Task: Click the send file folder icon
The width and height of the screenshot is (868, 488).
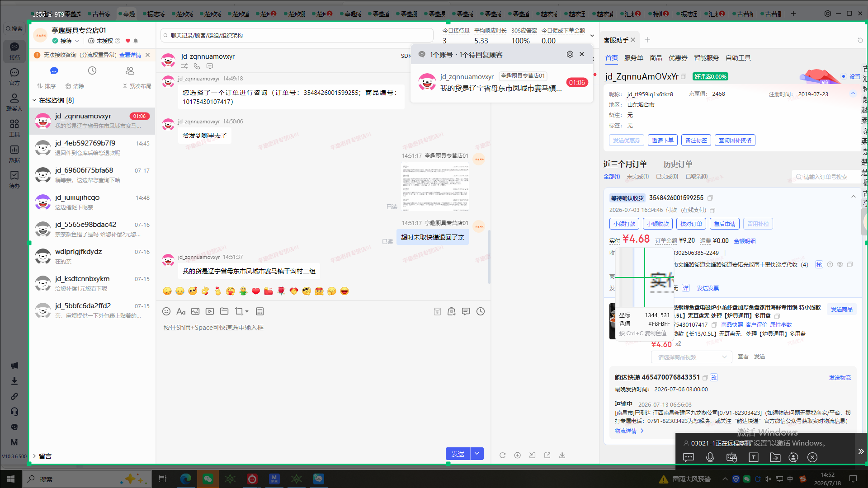Action: [x=224, y=311]
